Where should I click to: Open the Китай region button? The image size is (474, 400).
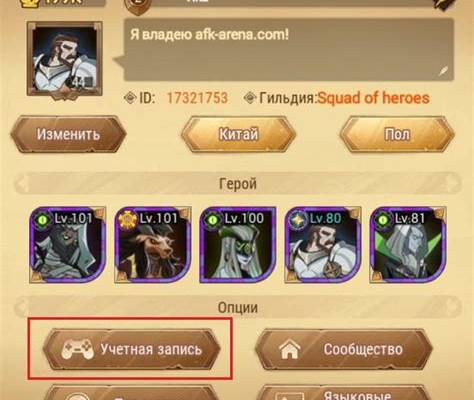click(x=238, y=134)
